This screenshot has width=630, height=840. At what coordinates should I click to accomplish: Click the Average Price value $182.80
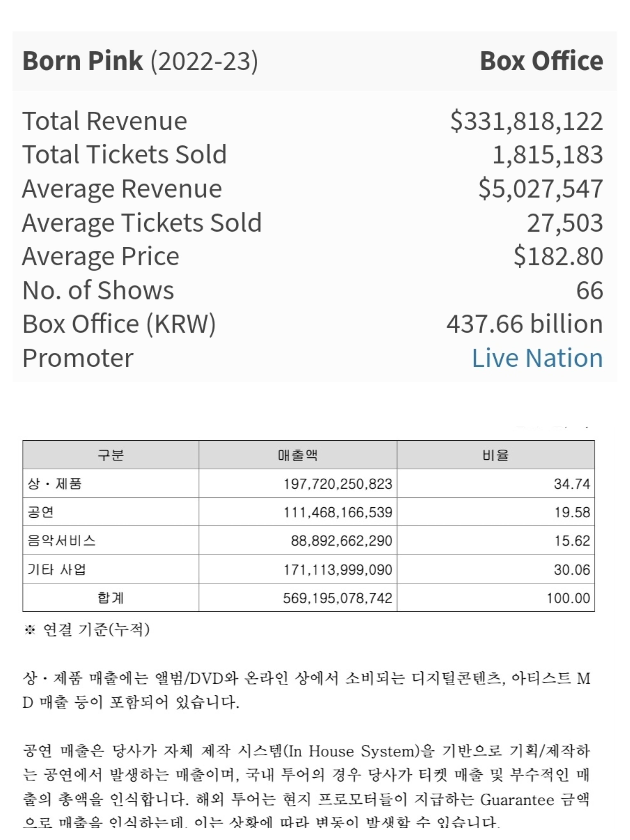(x=558, y=256)
